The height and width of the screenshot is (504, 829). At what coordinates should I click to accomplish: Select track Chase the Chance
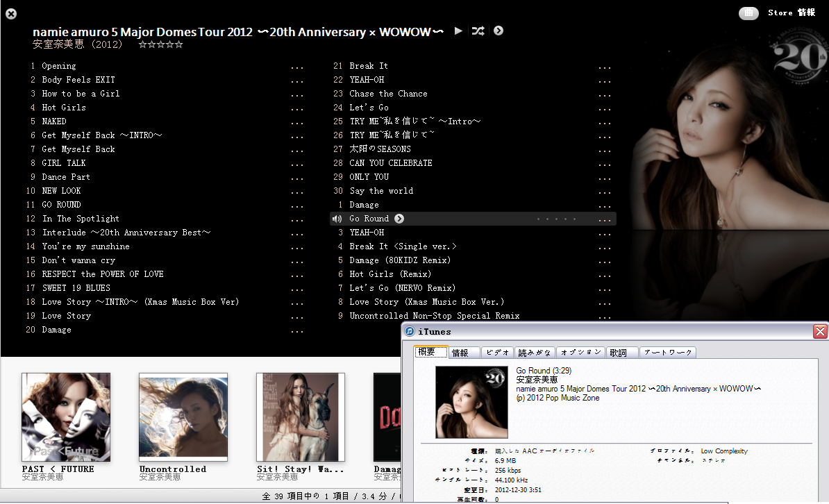tap(389, 94)
